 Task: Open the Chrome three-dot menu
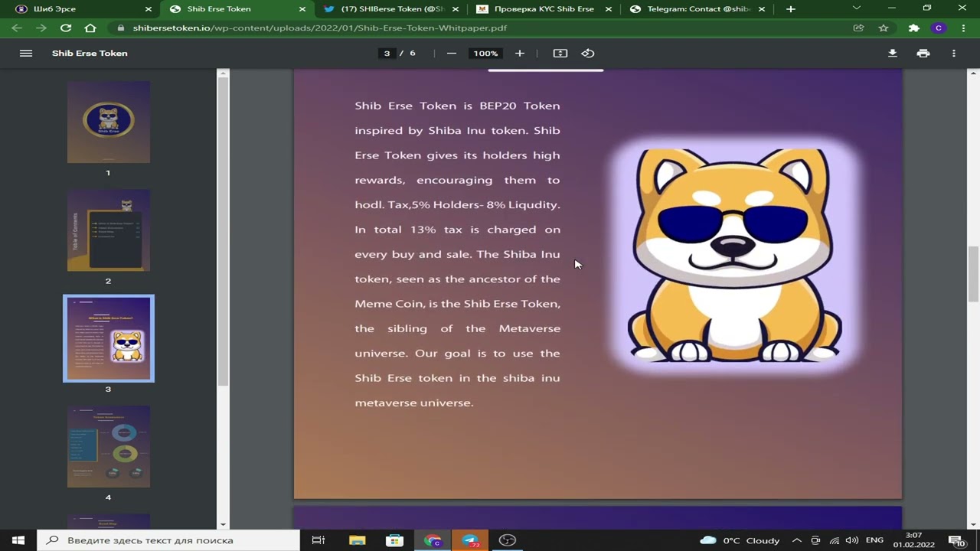(963, 28)
